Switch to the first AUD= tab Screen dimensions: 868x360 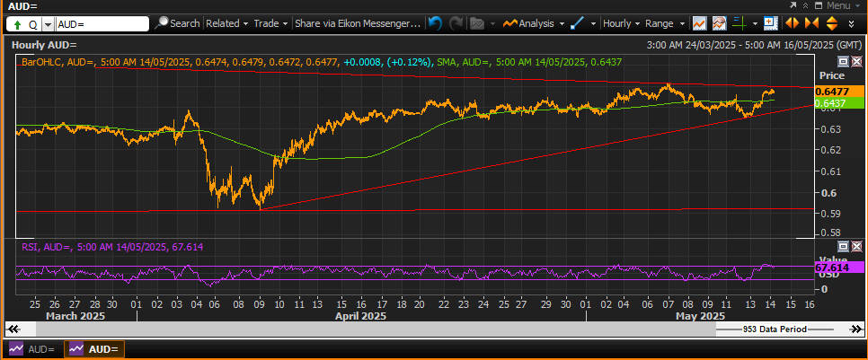[x=32, y=349]
